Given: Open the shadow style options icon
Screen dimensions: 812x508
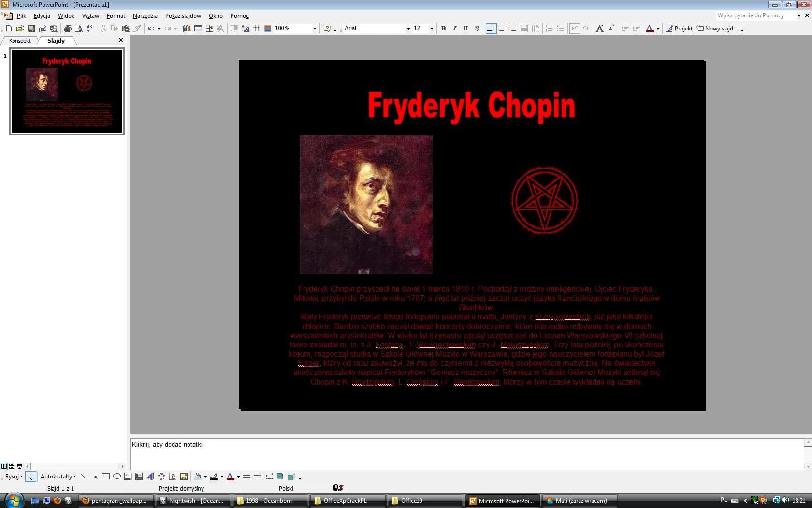Looking at the screenshot, I should pos(280,477).
